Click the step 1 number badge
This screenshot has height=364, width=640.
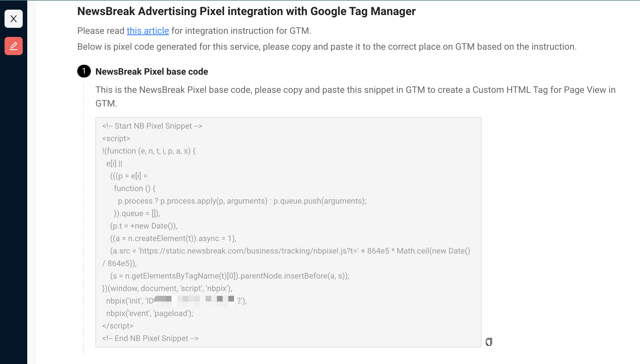(x=84, y=71)
